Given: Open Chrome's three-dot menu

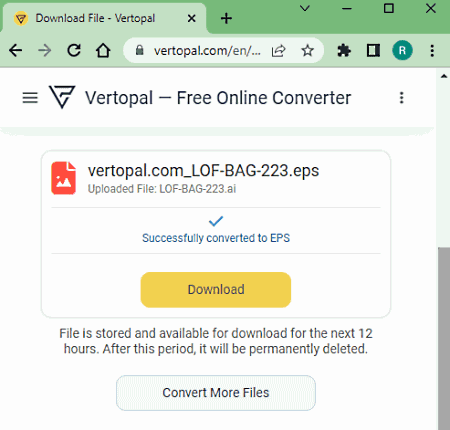Looking at the screenshot, I should point(432,51).
